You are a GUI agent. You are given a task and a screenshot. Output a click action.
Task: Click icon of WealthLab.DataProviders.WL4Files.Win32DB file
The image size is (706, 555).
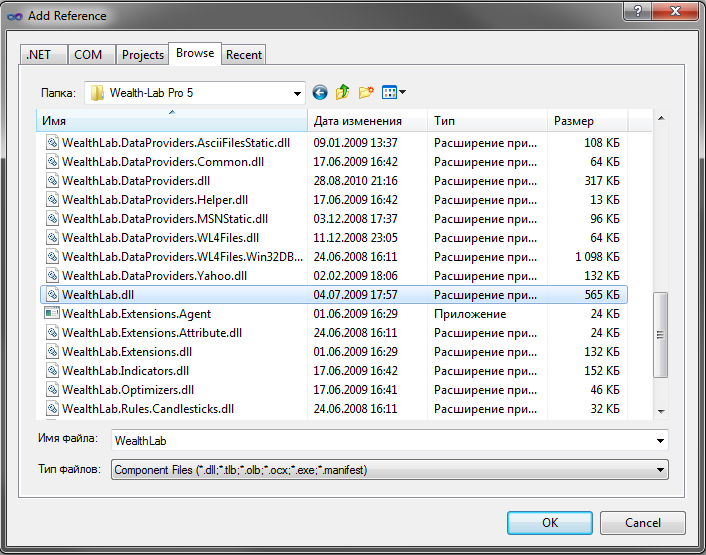(52, 256)
